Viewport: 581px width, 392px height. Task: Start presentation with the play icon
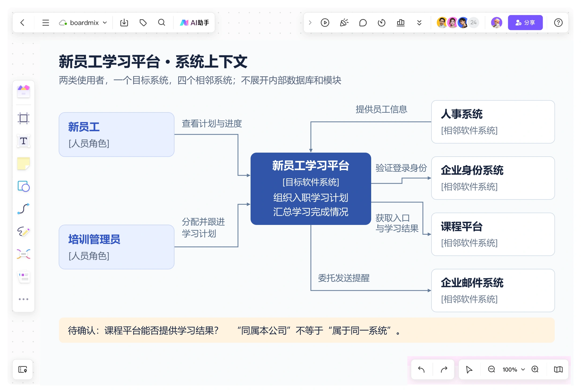(325, 23)
